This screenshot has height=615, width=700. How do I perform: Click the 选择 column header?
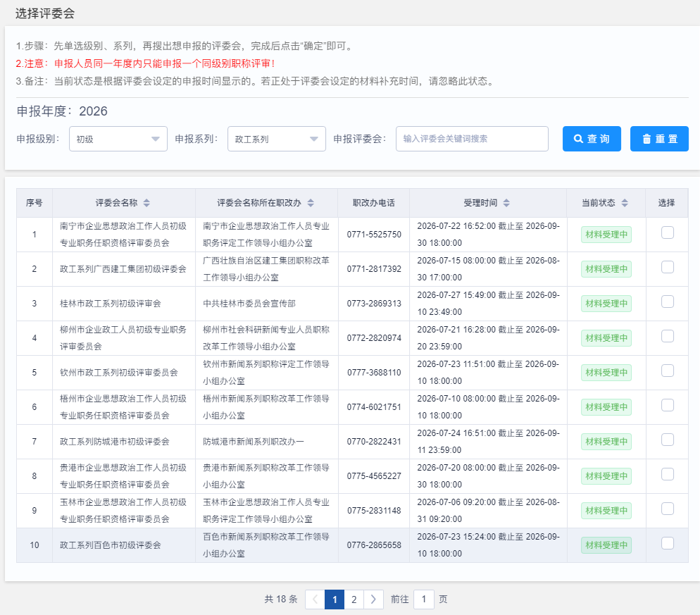666,203
